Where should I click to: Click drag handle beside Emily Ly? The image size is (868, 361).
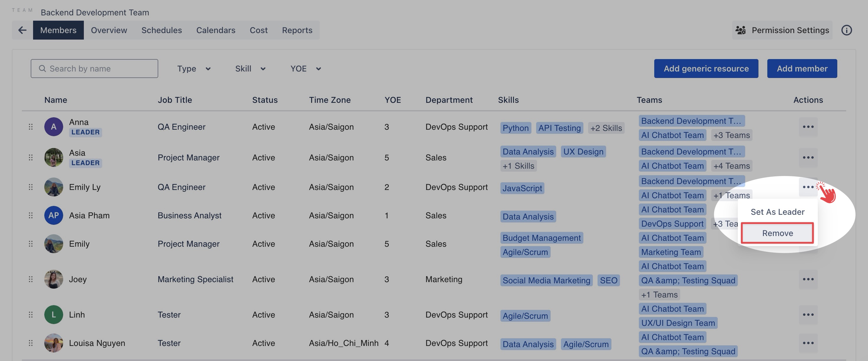(31, 187)
